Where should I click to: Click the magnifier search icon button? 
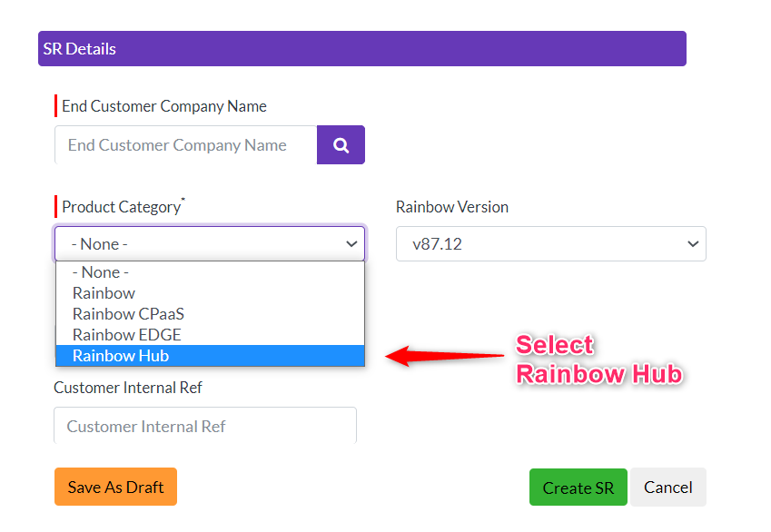tap(341, 145)
